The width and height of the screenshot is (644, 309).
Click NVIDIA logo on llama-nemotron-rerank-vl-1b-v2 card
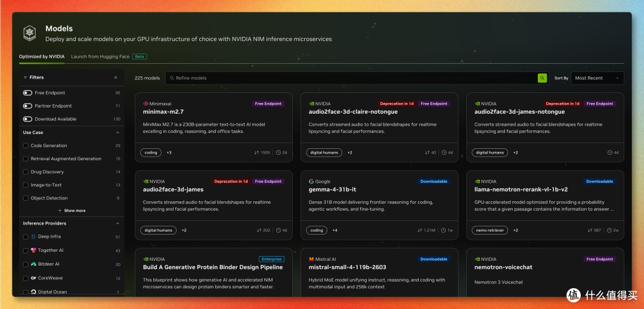pos(477,182)
